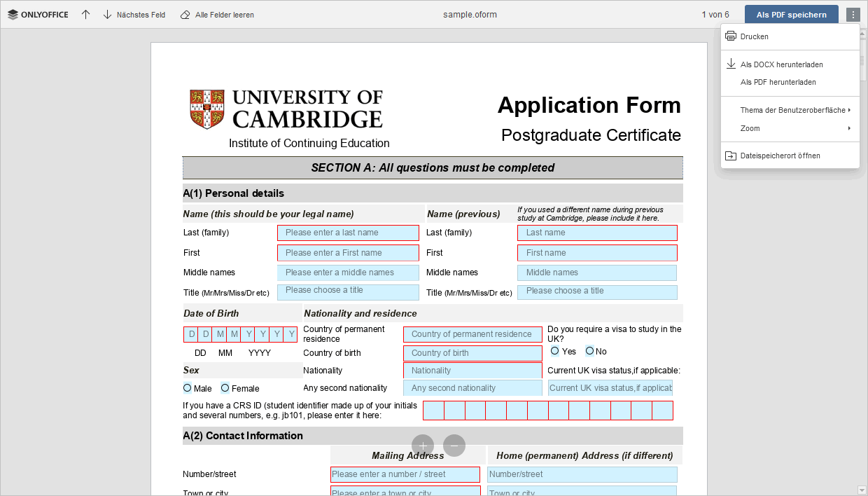Click Any second nationality field
The height and width of the screenshot is (496, 868).
tap(472, 388)
